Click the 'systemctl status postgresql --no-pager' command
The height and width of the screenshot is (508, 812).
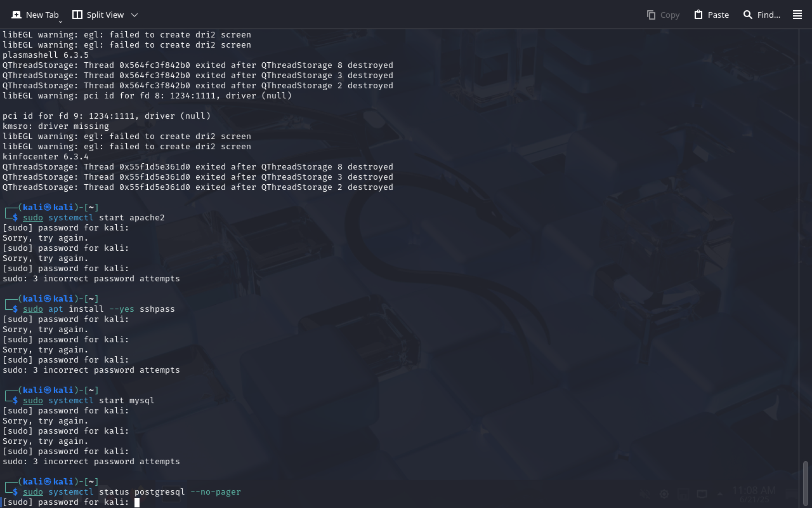point(145,492)
